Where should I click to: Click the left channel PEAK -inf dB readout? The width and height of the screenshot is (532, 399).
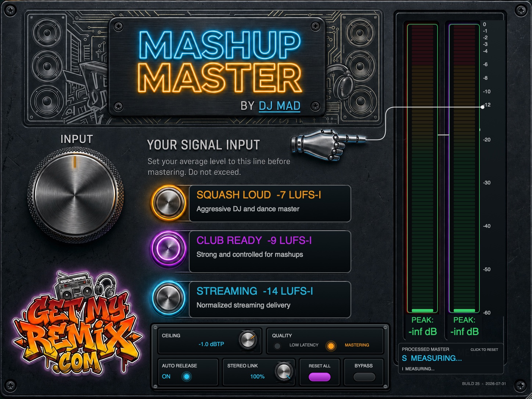click(x=423, y=327)
